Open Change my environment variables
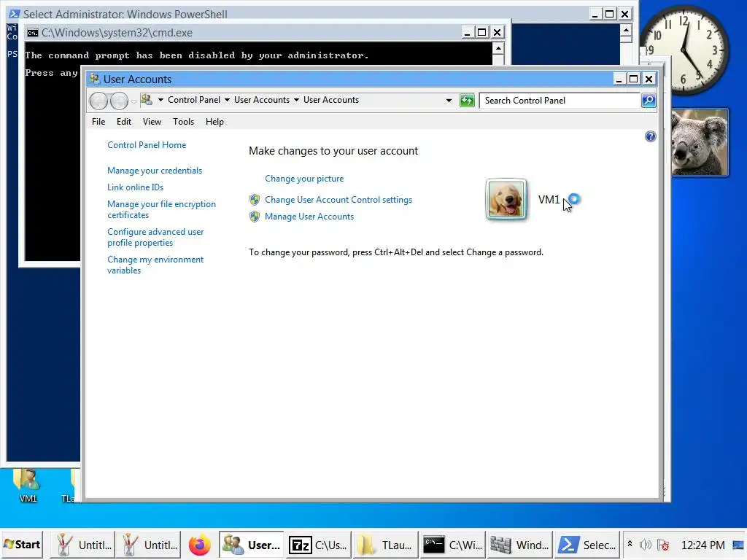747x560 pixels. (x=155, y=265)
